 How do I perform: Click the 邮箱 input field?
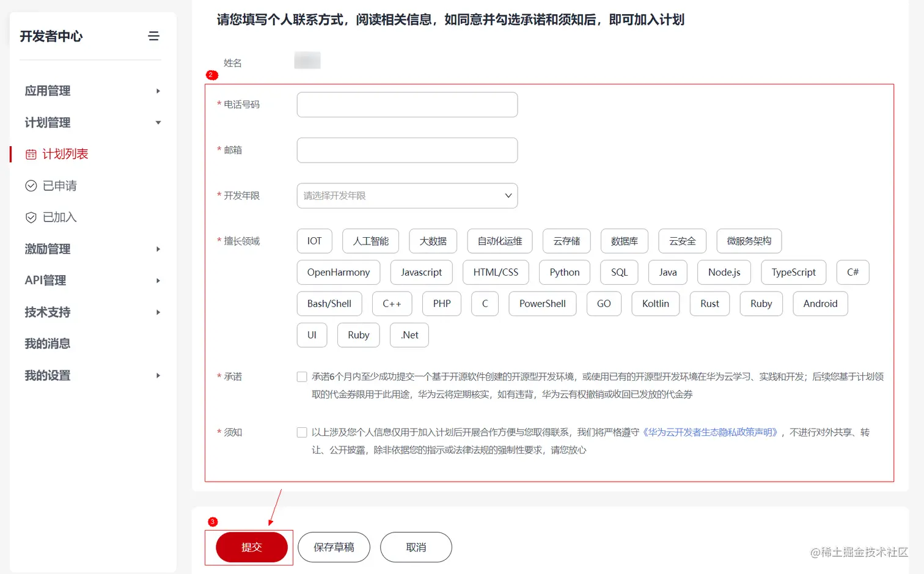pos(407,150)
